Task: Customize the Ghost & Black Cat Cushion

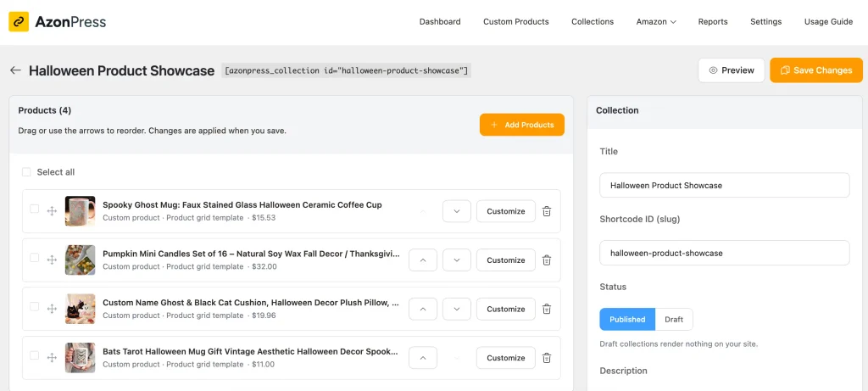Action: click(x=506, y=309)
